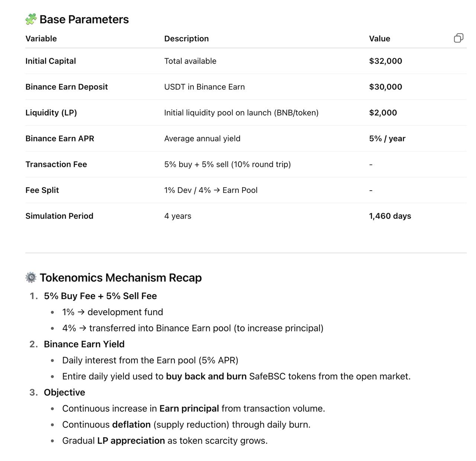
Task: Select the Transaction Fee row label
Action: pyautogui.click(x=56, y=164)
